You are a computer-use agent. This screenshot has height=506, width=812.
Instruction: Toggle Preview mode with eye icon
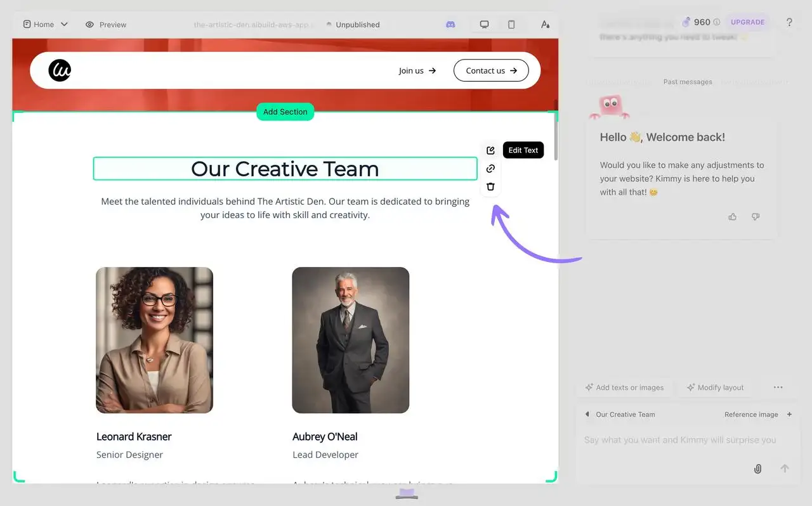point(106,25)
